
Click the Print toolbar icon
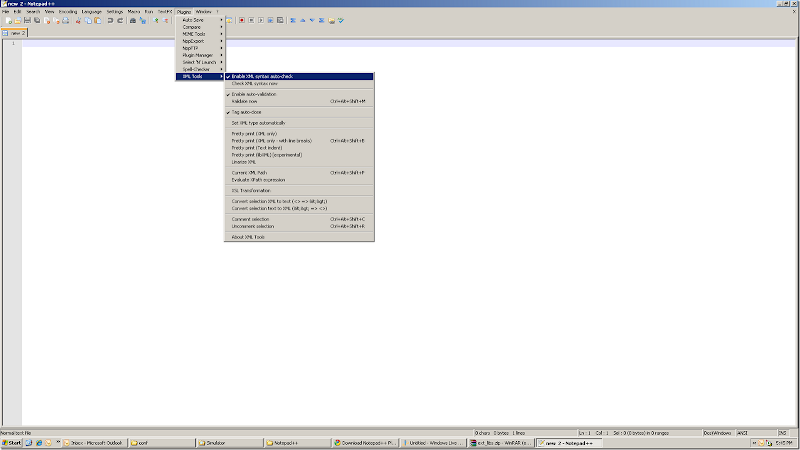(65, 20)
